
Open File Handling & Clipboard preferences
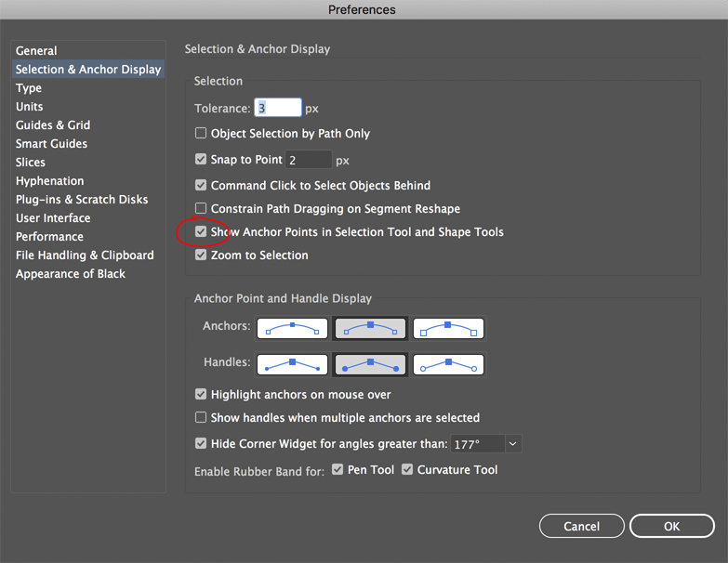tap(85, 255)
